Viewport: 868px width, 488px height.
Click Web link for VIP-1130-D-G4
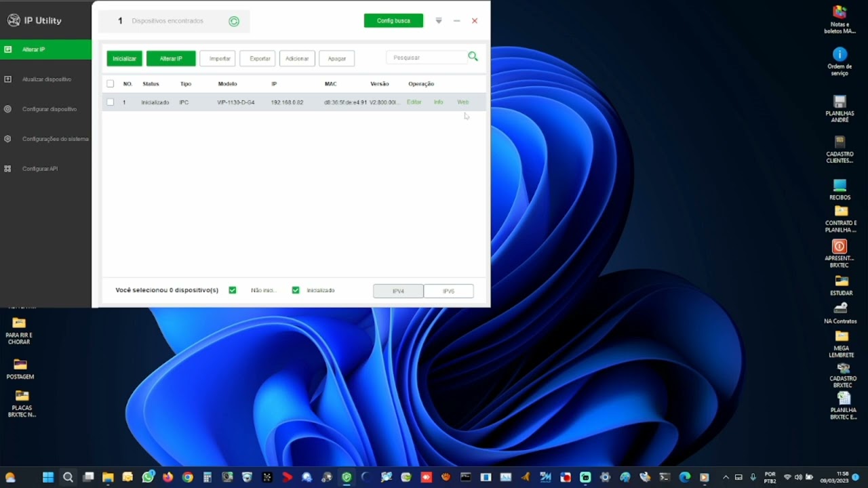(462, 102)
